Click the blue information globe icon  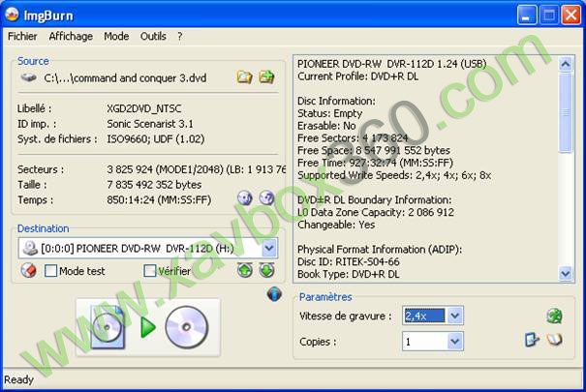[x=274, y=294]
